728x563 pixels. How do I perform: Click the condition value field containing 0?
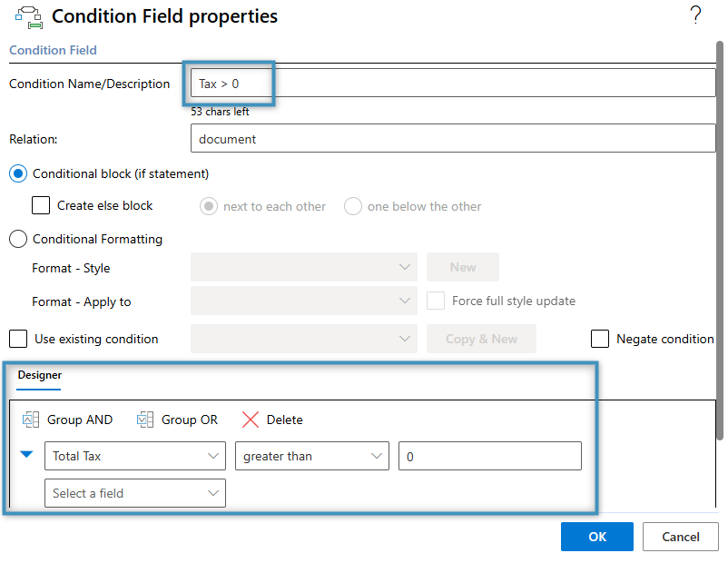pos(489,455)
